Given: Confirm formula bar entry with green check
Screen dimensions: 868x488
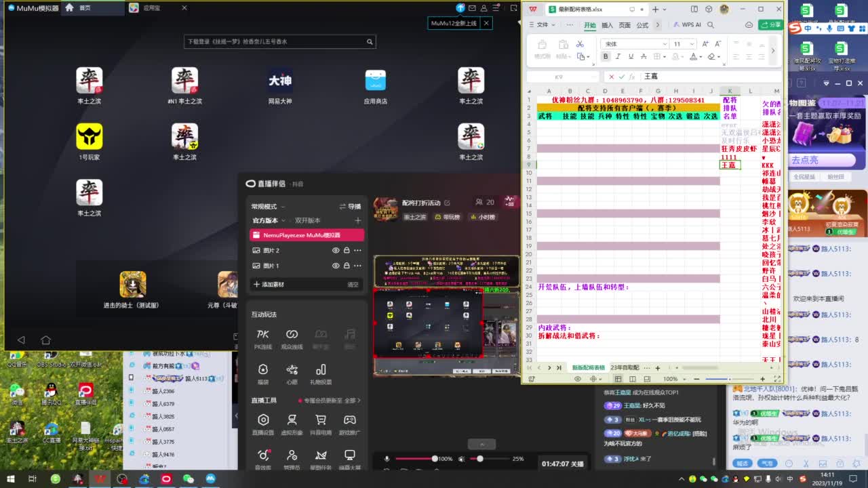Looking at the screenshot, I should 622,77.
